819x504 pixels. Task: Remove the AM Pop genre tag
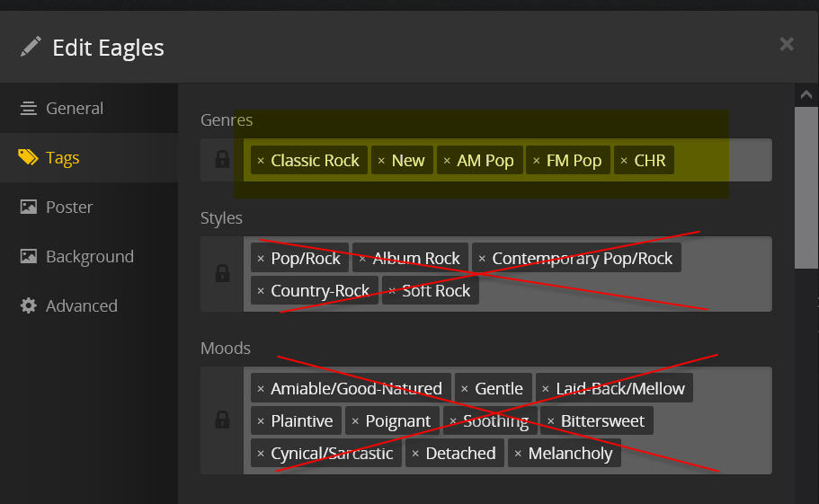click(x=447, y=161)
